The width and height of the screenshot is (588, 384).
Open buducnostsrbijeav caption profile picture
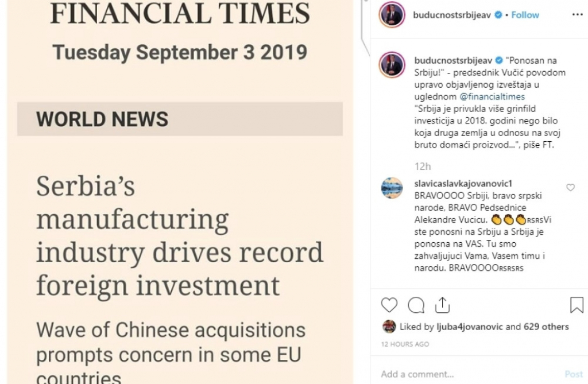[x=392, y=64]
